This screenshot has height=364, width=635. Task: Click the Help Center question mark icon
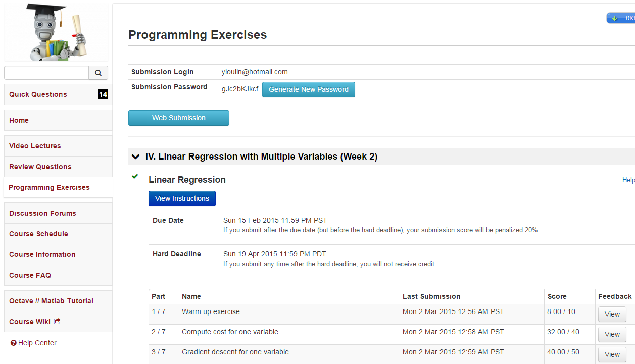tap(14, 343)
